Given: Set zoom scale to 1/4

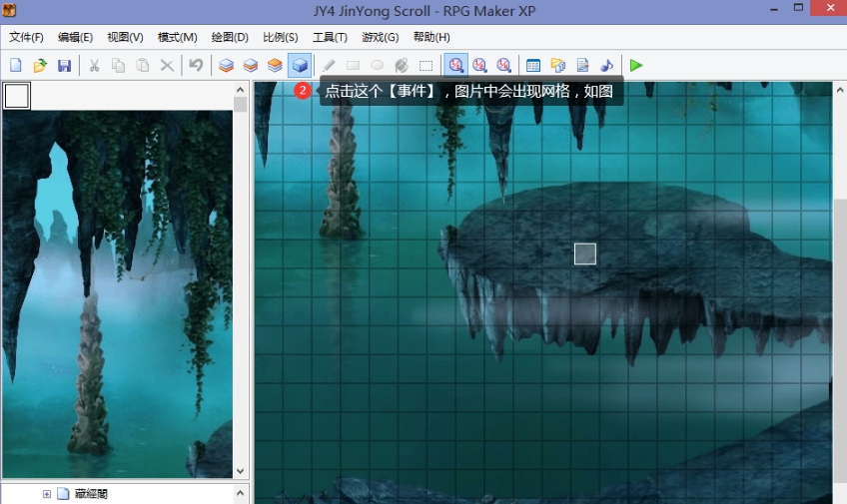Looking at the screenshot, I should coord(504,65).
